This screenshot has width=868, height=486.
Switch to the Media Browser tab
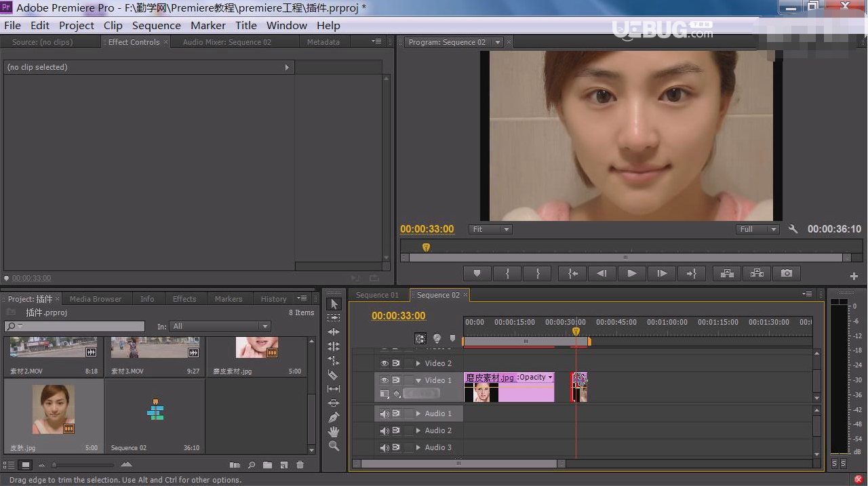coord(96,299)
